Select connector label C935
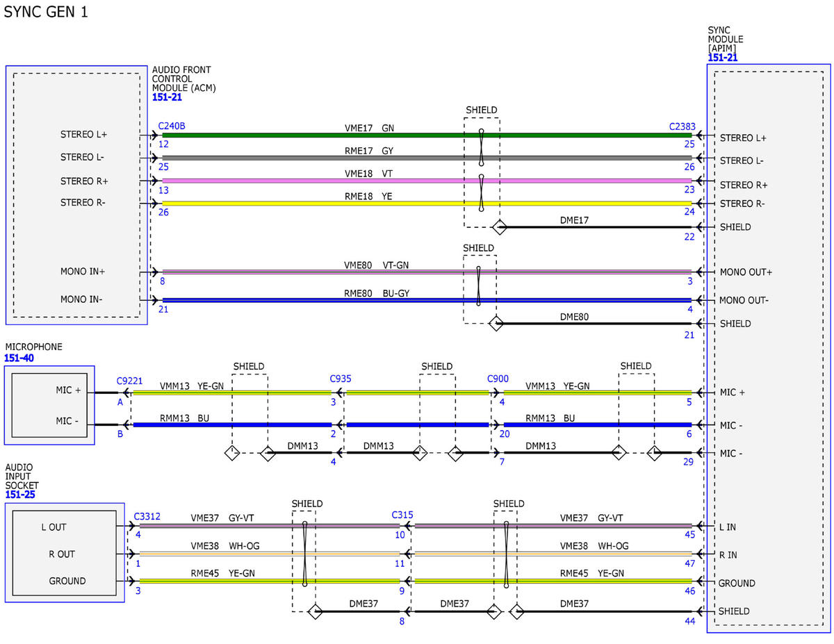Screen dimensions: 834x644 click(341, 379)
